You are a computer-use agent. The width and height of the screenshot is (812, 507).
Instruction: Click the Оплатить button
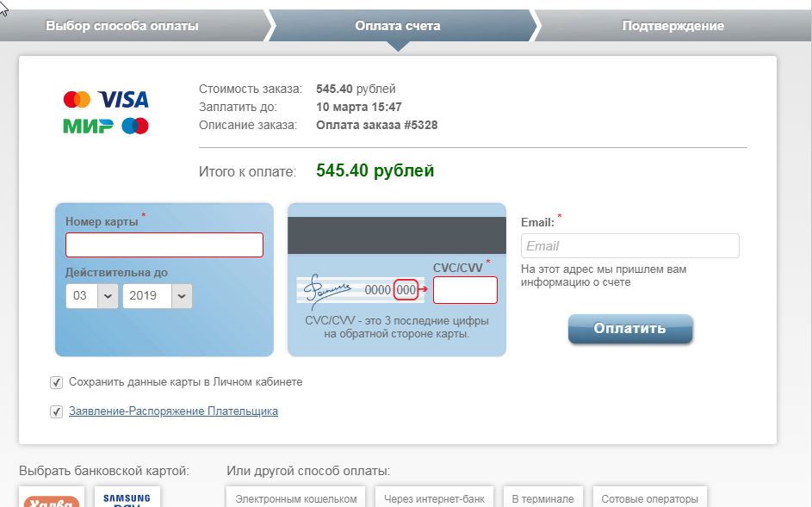[630, 329]
